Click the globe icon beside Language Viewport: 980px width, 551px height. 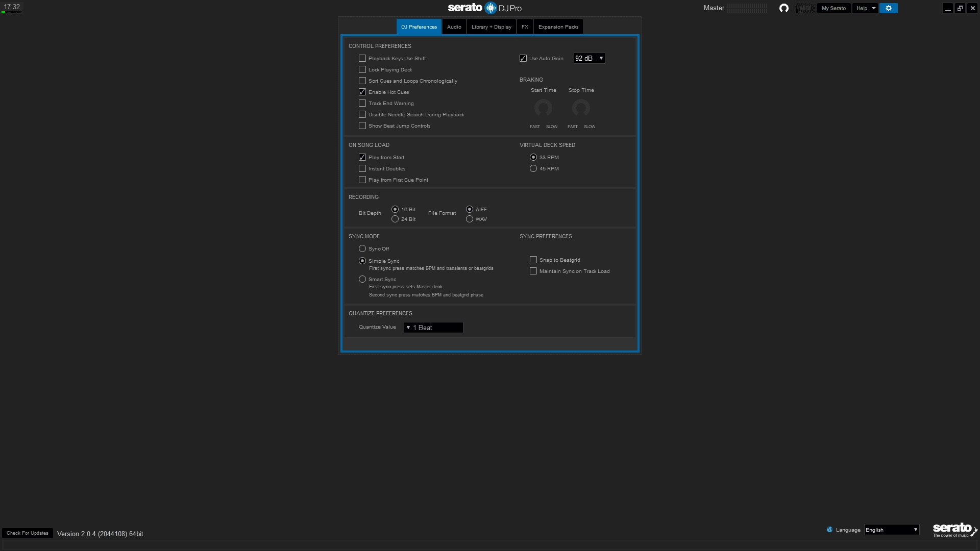829,530
